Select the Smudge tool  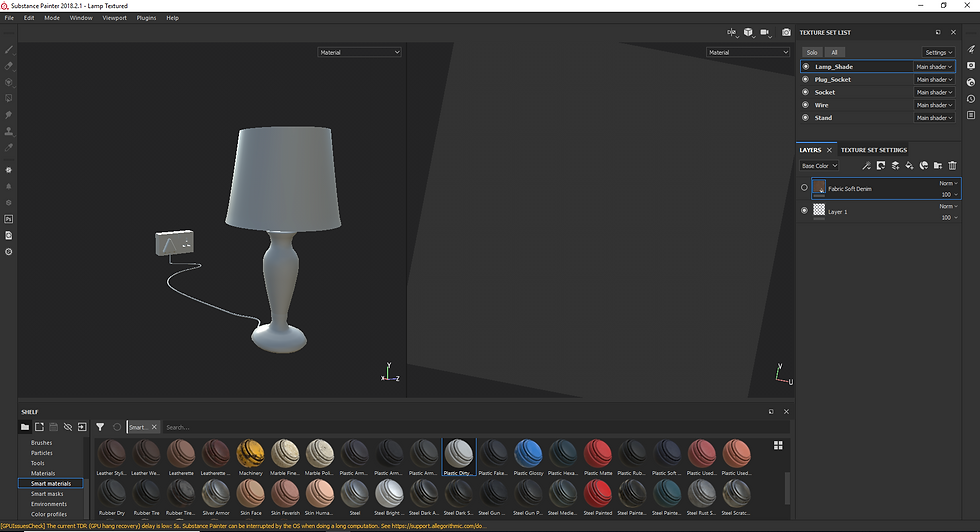click(9, 114)
